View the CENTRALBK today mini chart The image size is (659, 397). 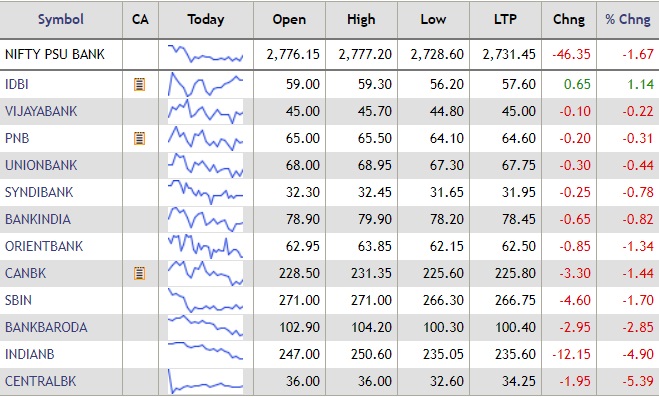point(206,381)
